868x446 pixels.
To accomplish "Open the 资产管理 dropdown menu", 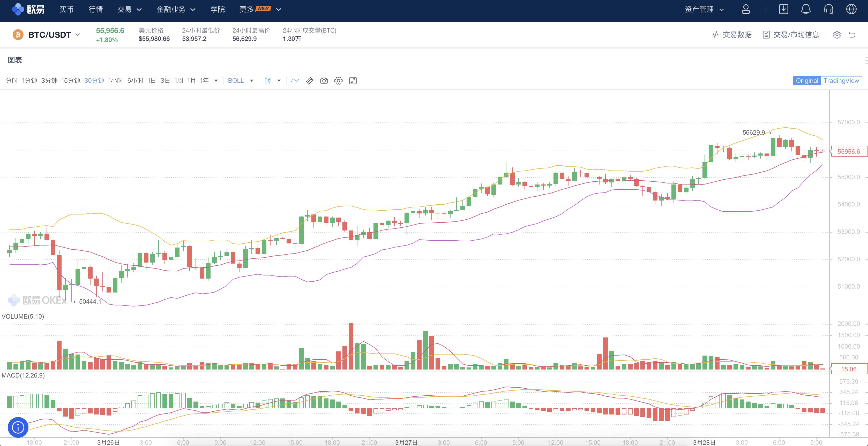I will [x=704, y=9].
